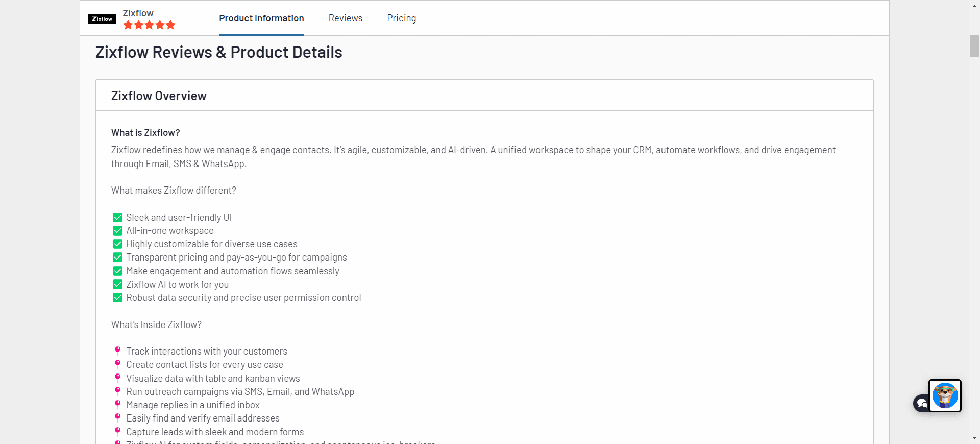Click the checkmark beside 'Sleek and user-friendly UI'

[x=117, y=217]
